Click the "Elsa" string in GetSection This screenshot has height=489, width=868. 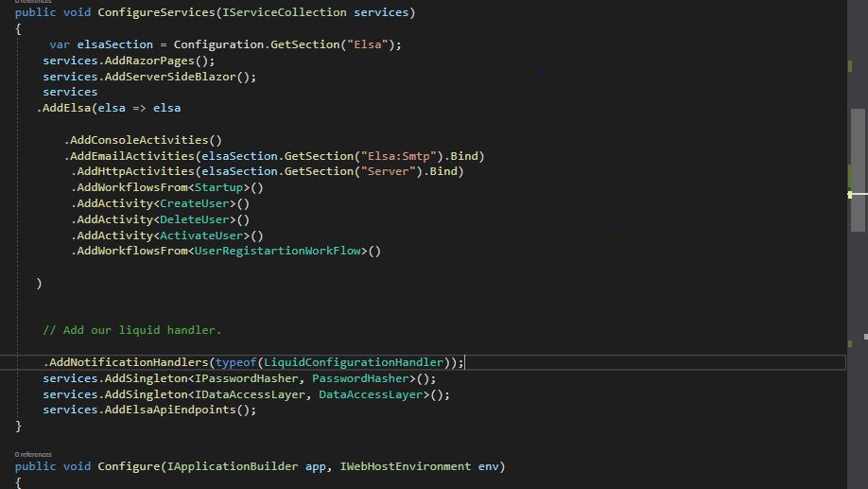[368, 44]
